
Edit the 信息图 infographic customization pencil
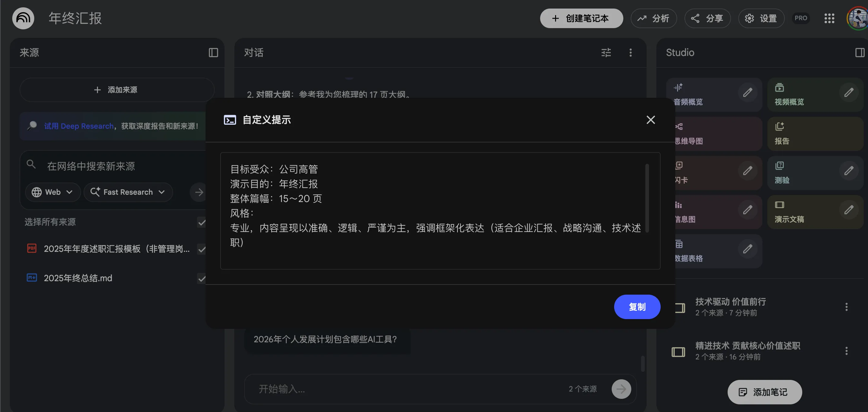click(747, 210)
